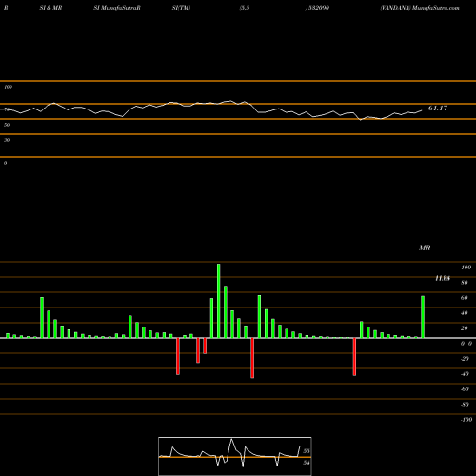Click the 100 label on the RSI axis
This screenshot has height=476, width=476.
coord(9,87)
